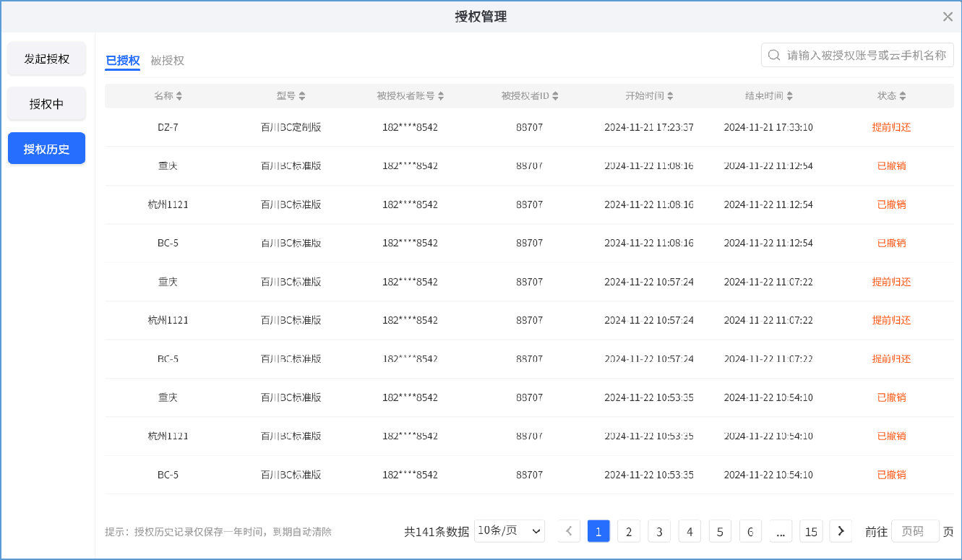The width and height of the screenshot is (962, 560).
Task: Click sort arrows beside 被授权者账号 header
Action: click(x=441, y=96)
